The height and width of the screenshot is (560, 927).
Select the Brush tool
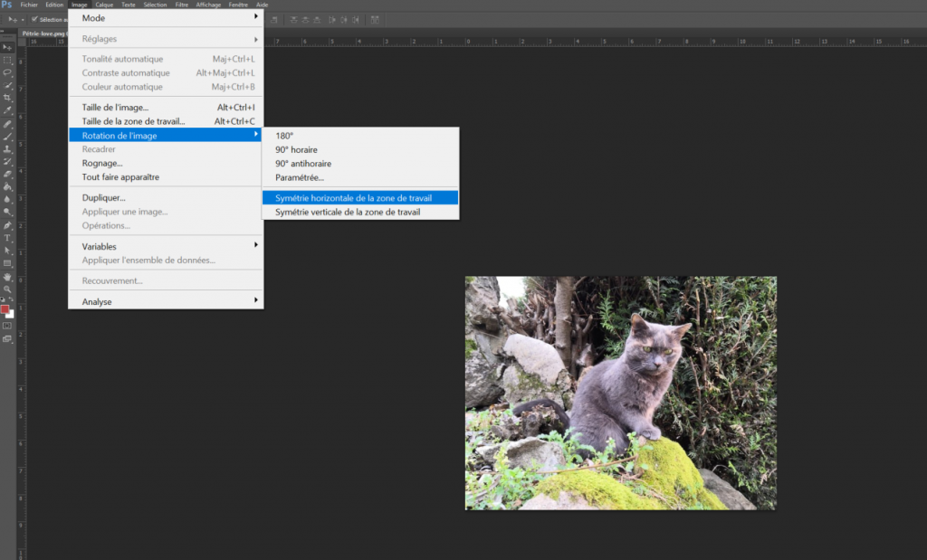coord(7,137)
